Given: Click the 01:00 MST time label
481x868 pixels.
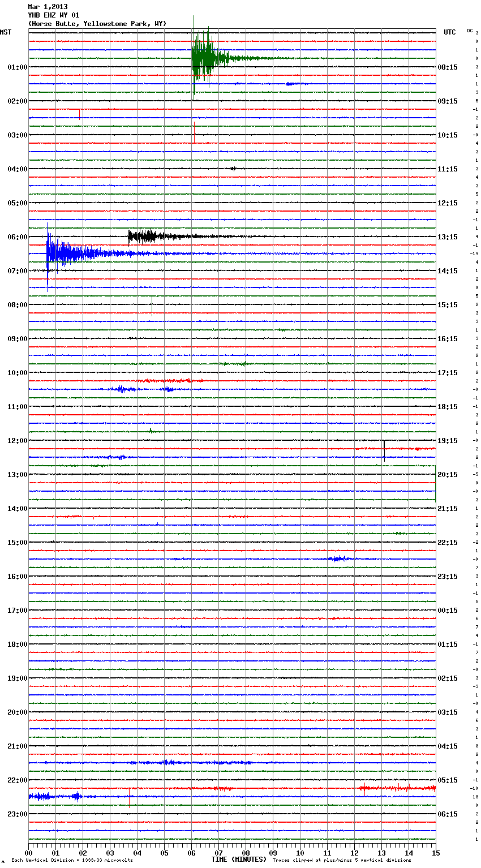Looking at the screenshot, I should point(18,67).
